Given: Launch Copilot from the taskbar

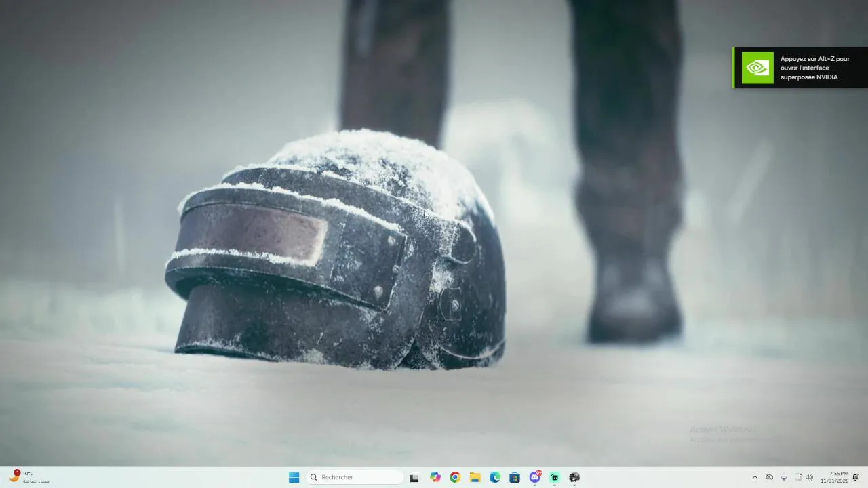Looking at the screenshot, I should (435, 477).
